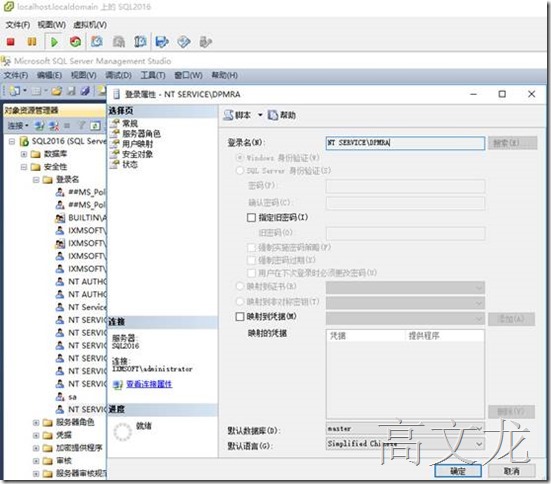Collapse the 安全性 folder node
Viewport: 551px width, 484px height.
24,167
